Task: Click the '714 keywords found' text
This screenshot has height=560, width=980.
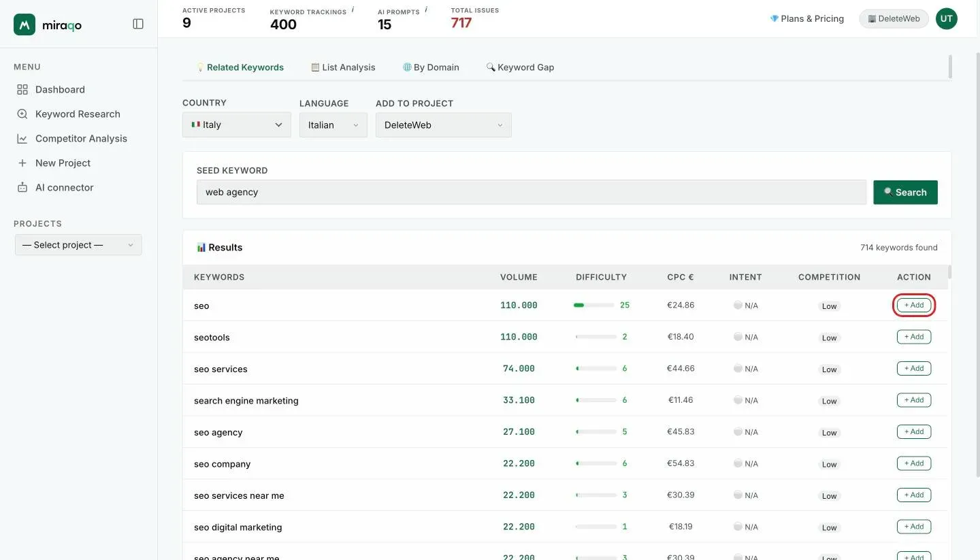Action: coord(898,248)
